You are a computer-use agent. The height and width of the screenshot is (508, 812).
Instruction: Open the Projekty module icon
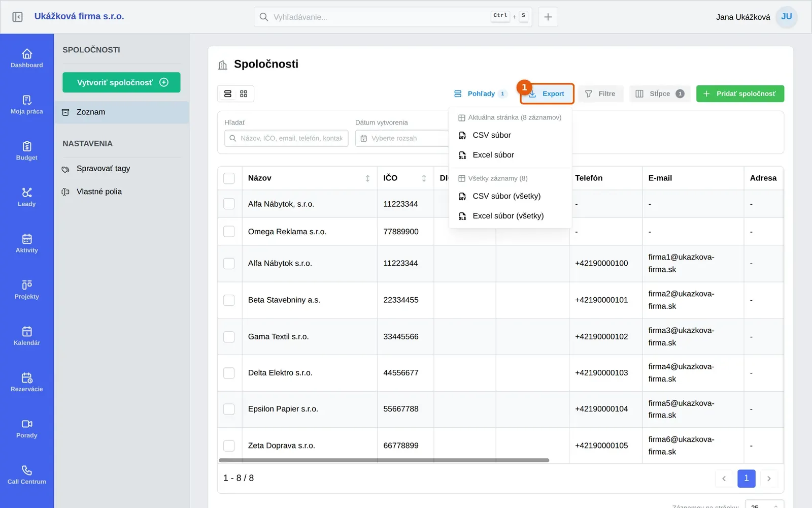pyautogui.click(x=27, y=289)
